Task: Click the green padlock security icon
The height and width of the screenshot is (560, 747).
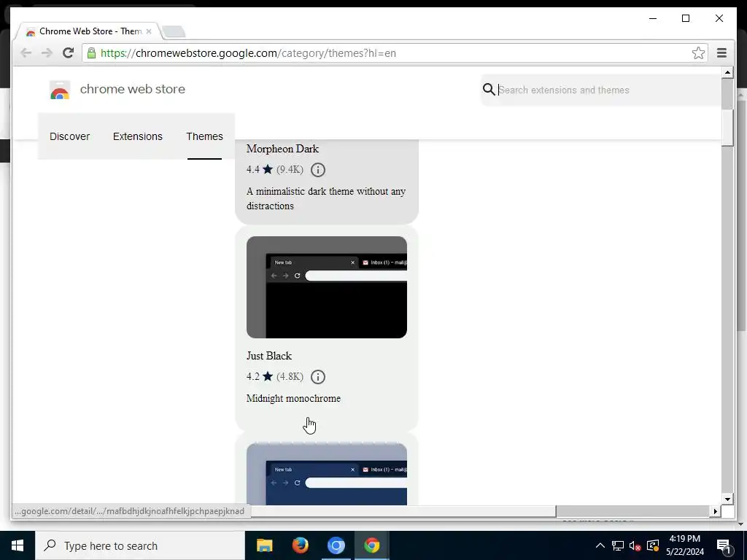Action: point(91,52)
